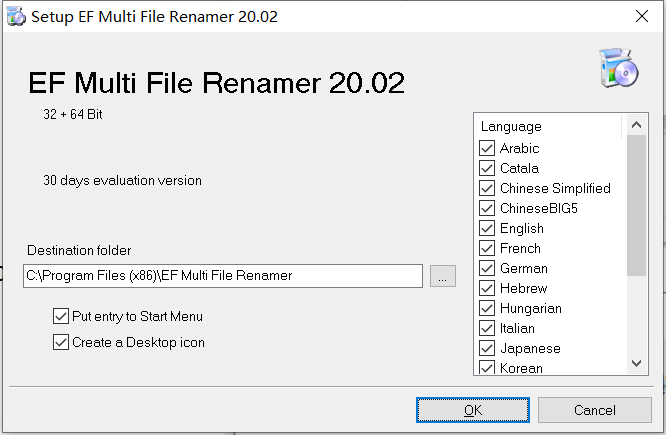Click the Destination folder label
Viewport: 666px width, 435px height.
click(79, 250)
